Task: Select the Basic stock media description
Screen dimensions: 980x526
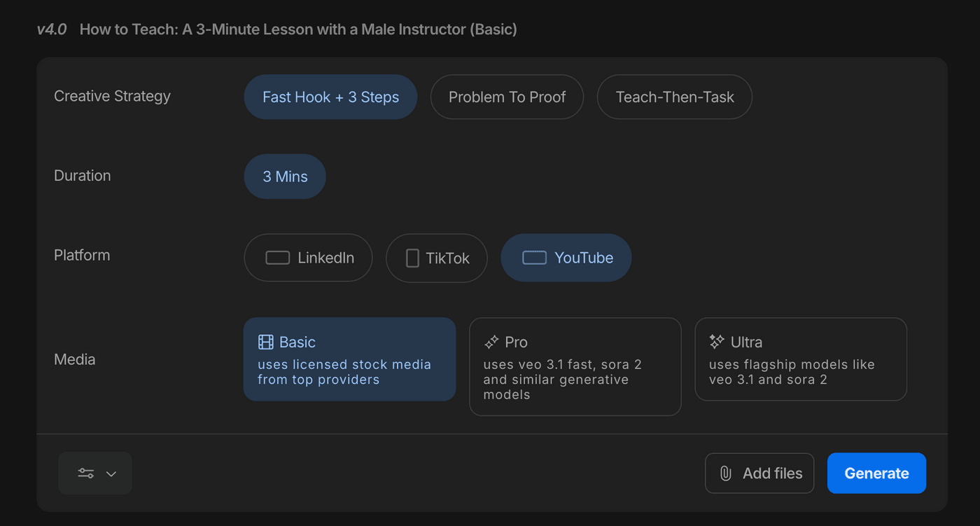Action: pyautogui.click(x=344, y=372)
